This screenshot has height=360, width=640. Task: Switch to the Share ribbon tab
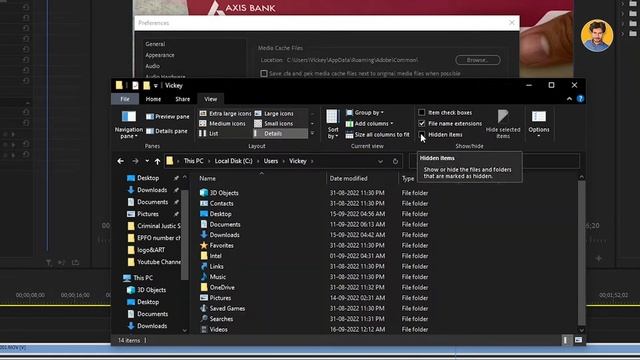(182, 99)
